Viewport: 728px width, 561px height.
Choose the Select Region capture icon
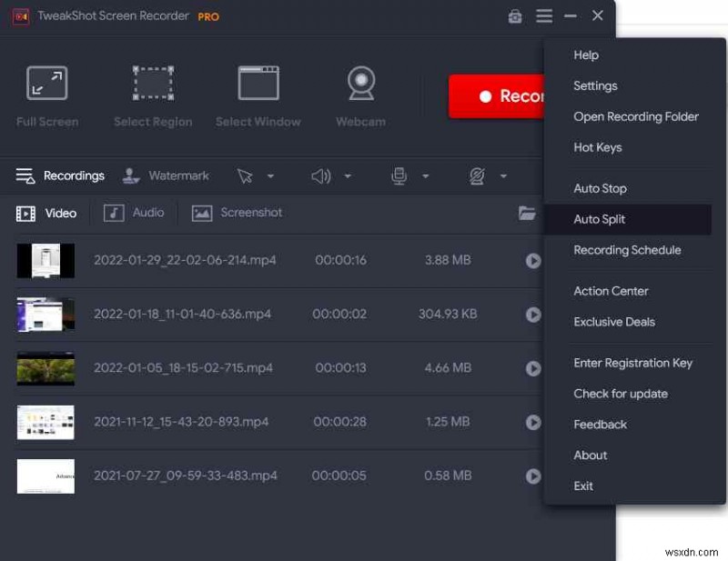153,83
